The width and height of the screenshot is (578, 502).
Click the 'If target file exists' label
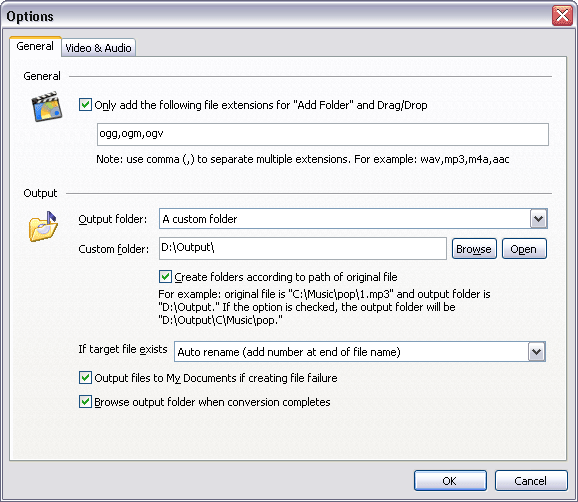point(123,349)
